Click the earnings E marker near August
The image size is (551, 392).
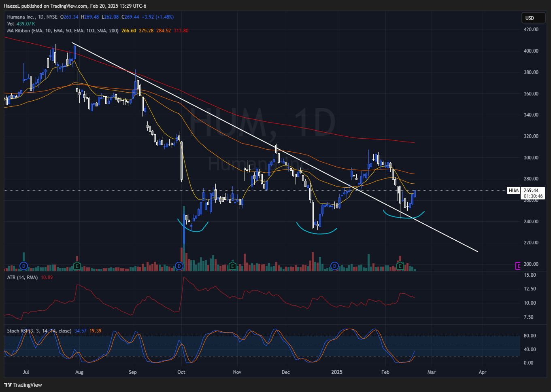point(77,266)
